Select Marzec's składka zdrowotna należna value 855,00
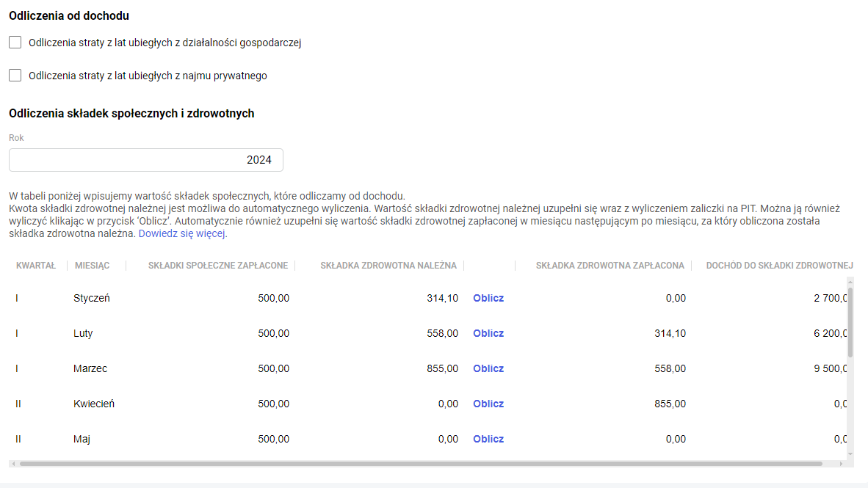The image size is (868, 488). [x=442, y=368]
